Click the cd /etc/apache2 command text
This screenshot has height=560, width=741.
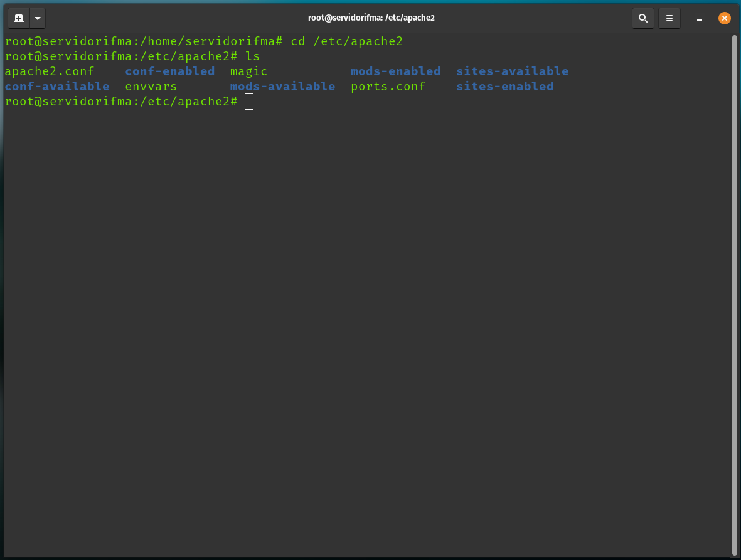346,41
